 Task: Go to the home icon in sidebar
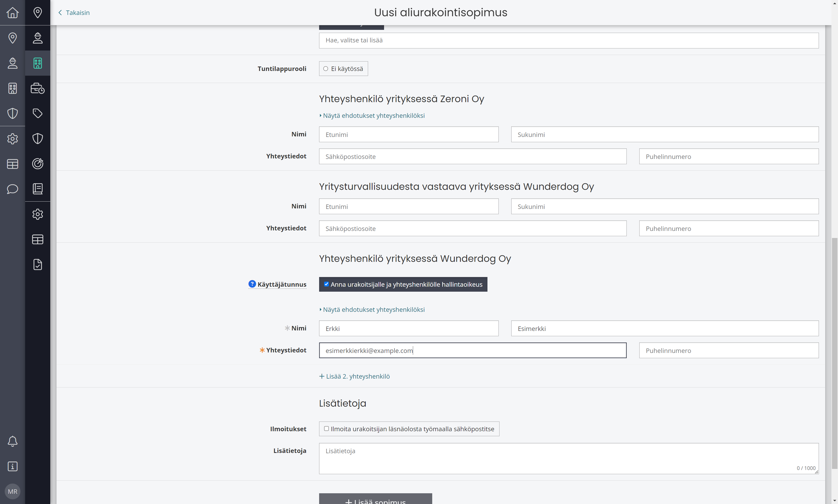coord(13,13)
